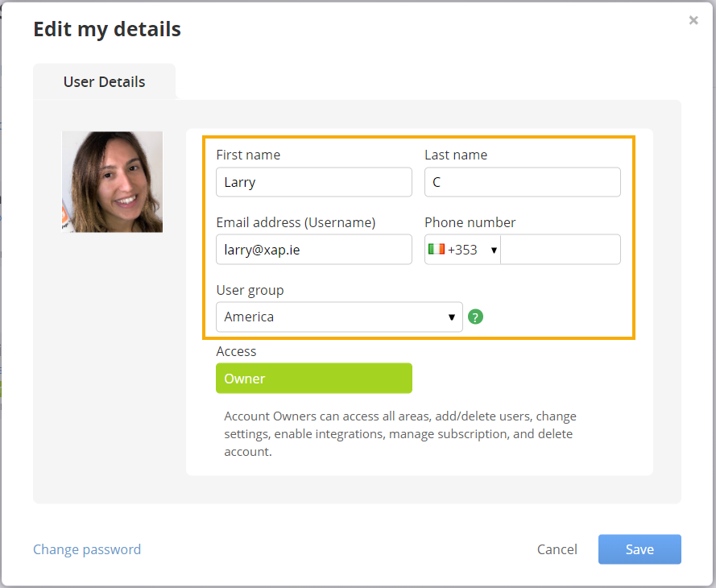
Task: Click the Account Owners description text
Action: [400, 433]
